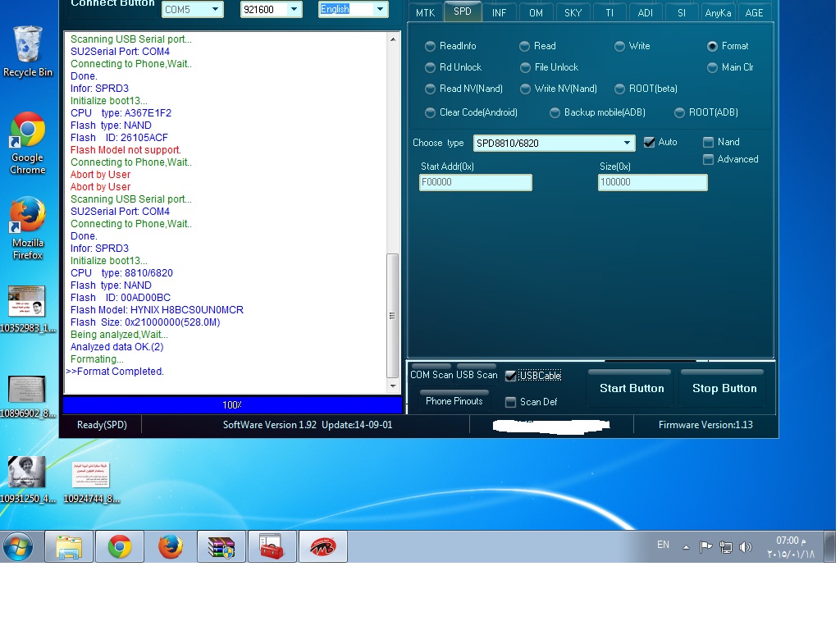Select the Read NV(Nand) radio option
The width and height of the screenshot is (840, 630).
(463, 89)
